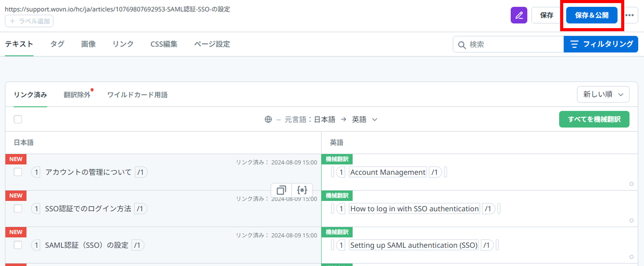The image size is (644, 266).
Task: Open the 新しい順 sort dropdown
Action: (x=603, y=94)
